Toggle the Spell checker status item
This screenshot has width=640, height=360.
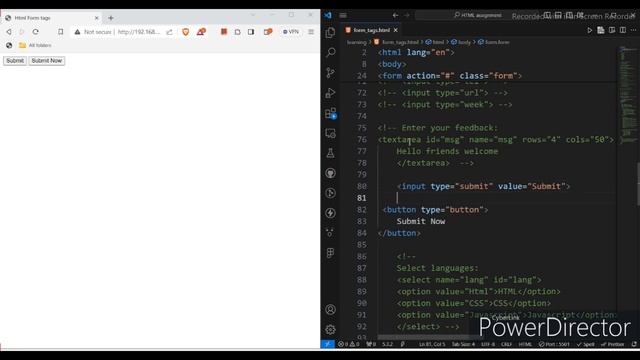[585, 344]
